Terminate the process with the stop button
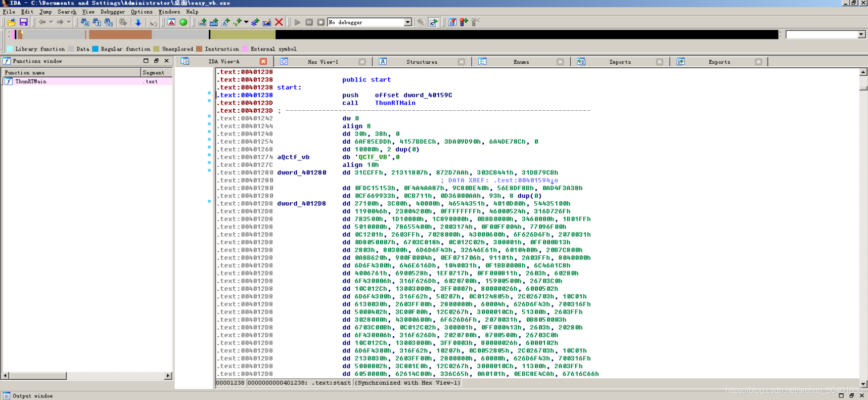Image resolution: width=868 pixels, height=400 pixels. (x=321, y=22)
